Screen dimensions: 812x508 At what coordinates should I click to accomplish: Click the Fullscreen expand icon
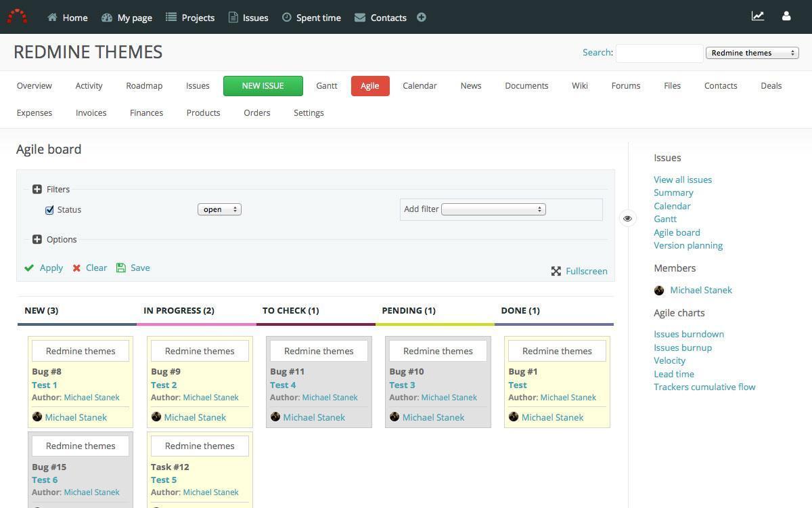point(556,271)
